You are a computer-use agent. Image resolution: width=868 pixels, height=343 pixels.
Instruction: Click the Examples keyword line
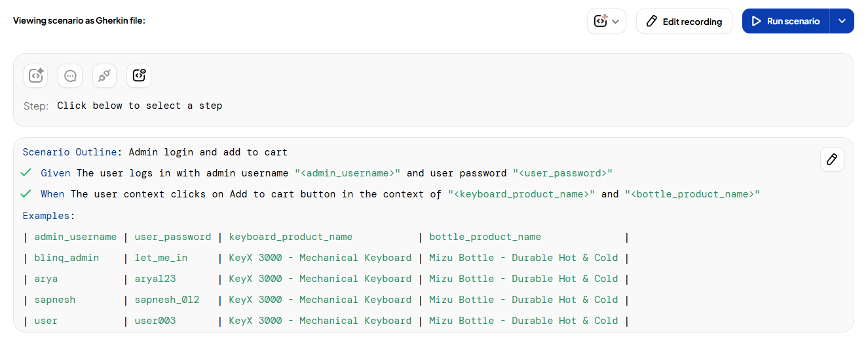pyautogui.click(x=48, y=215)
